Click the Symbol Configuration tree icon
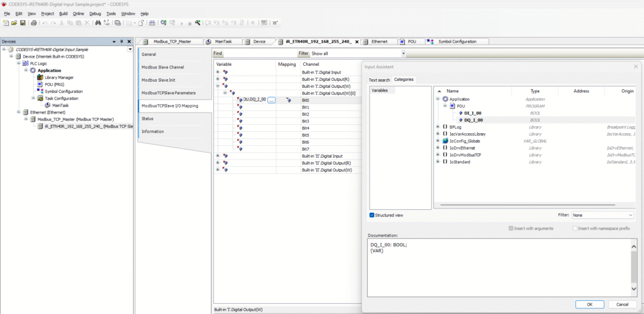This screenshot has height=314, width=644. coord(40,92)
